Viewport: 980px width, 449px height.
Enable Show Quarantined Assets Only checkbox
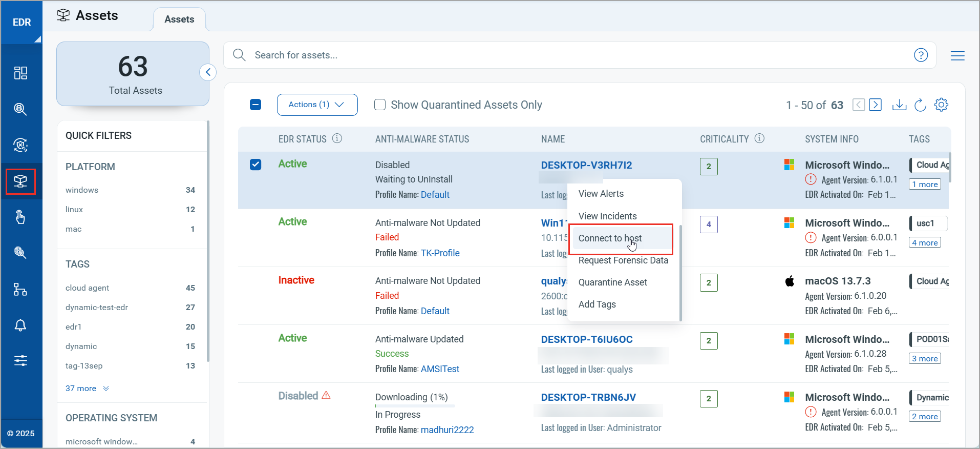(x=380, y=105)
